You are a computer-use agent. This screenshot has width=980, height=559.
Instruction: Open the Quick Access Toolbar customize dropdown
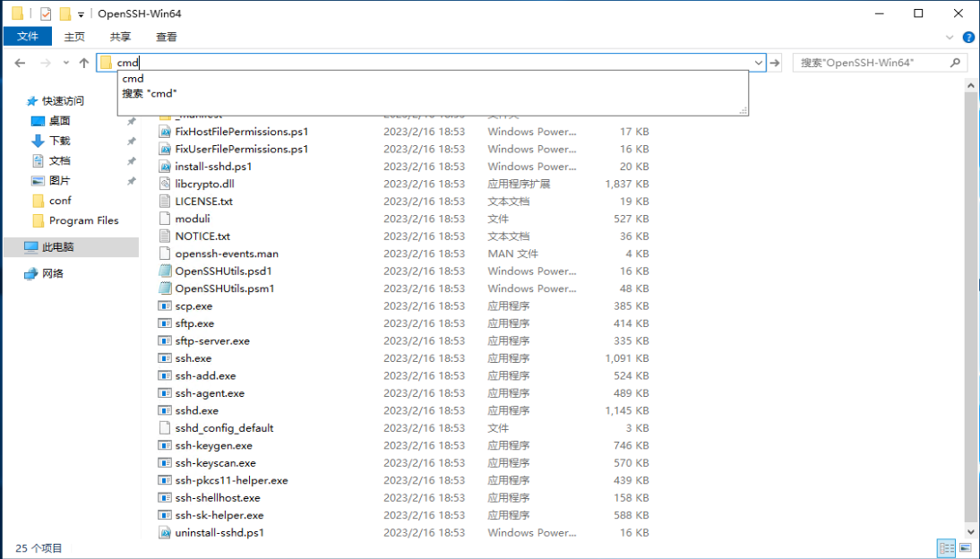click(81, 13)
